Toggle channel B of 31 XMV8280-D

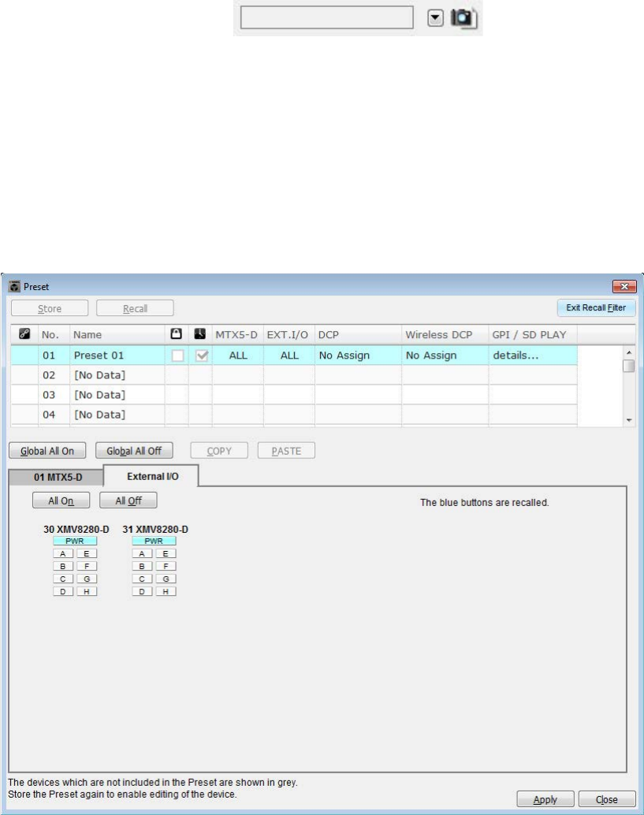142,566
